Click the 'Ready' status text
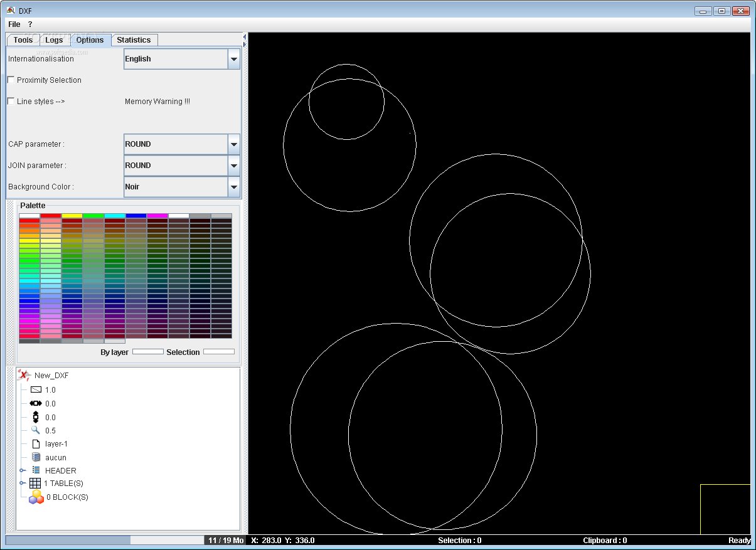This screenshot has width=756, height=550. (740, 541)
